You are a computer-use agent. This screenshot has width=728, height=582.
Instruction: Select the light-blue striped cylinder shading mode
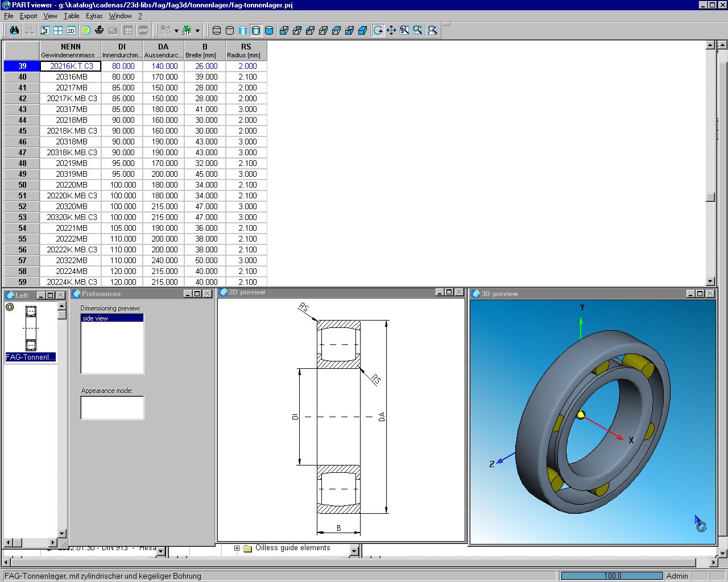click(243, 30)
